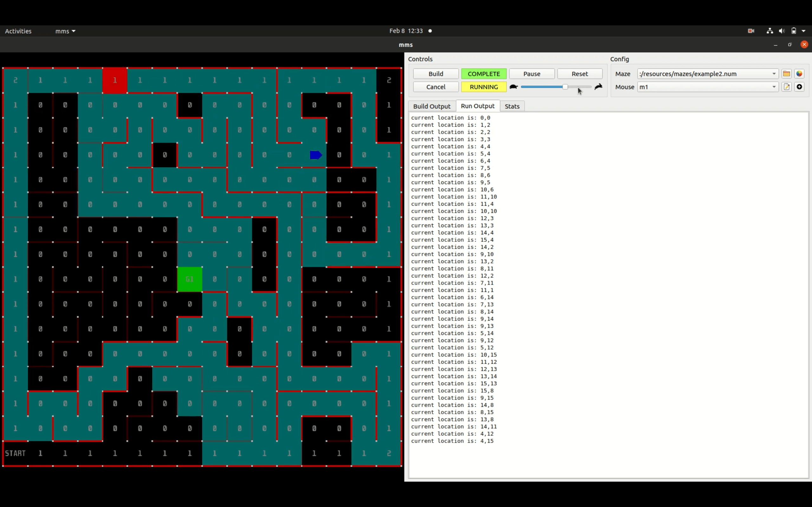
Task: Expand the Mouse m1 dropdown
Action: [x=774, y=87]
